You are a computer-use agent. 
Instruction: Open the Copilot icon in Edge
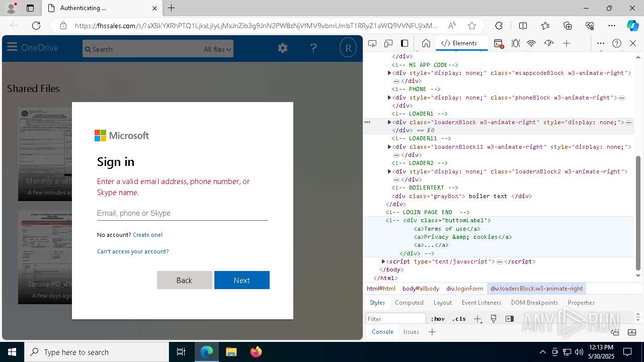[632, 26]
